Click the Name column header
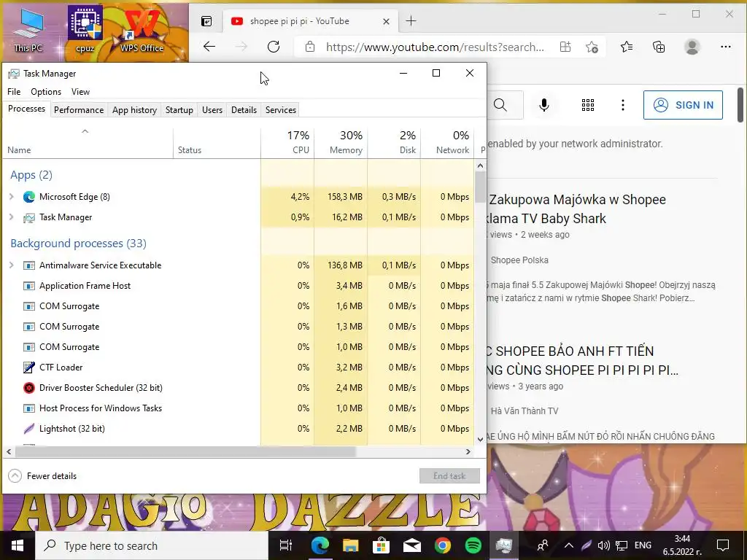 click(x=88, y=142)
